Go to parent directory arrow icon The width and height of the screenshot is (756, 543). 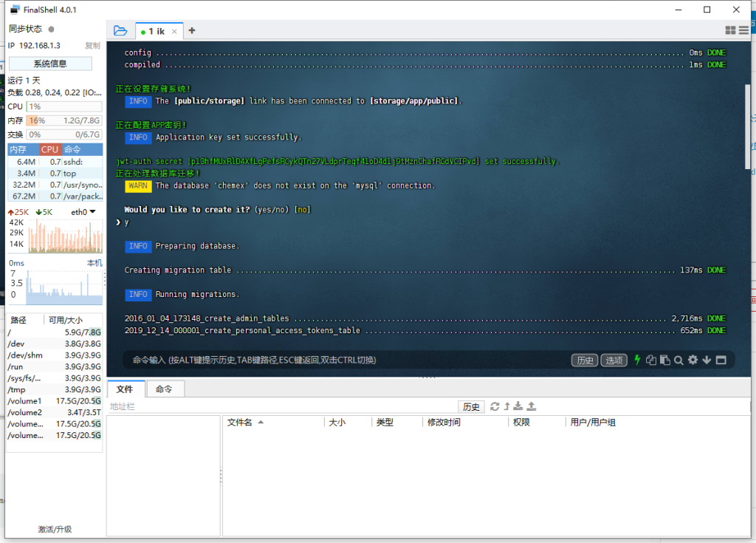(506, 406)
